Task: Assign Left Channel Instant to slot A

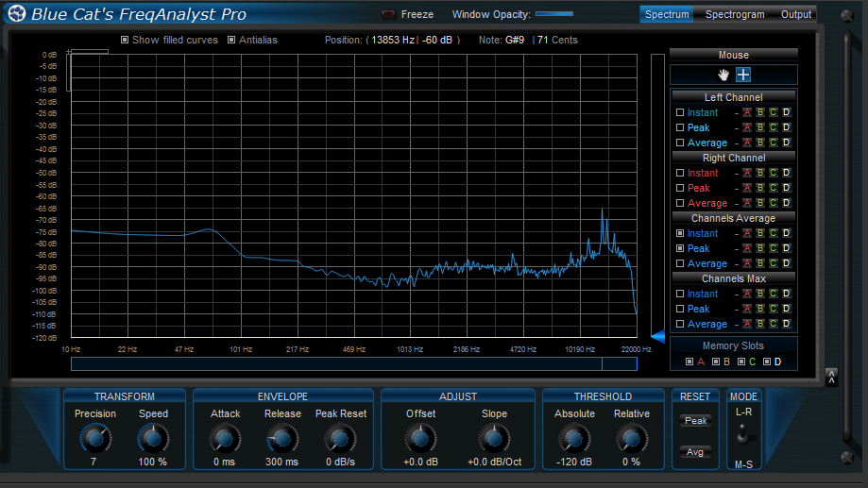Action: [x=747, y=112]
